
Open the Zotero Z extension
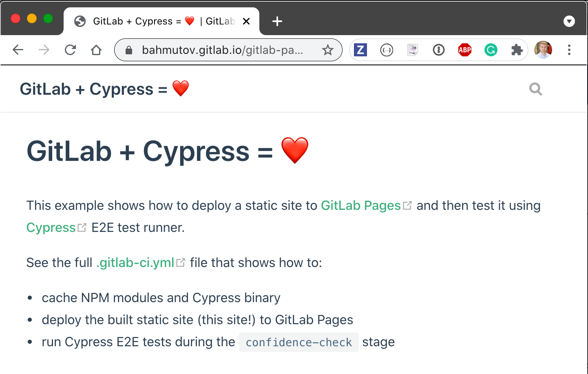(360, 50)
